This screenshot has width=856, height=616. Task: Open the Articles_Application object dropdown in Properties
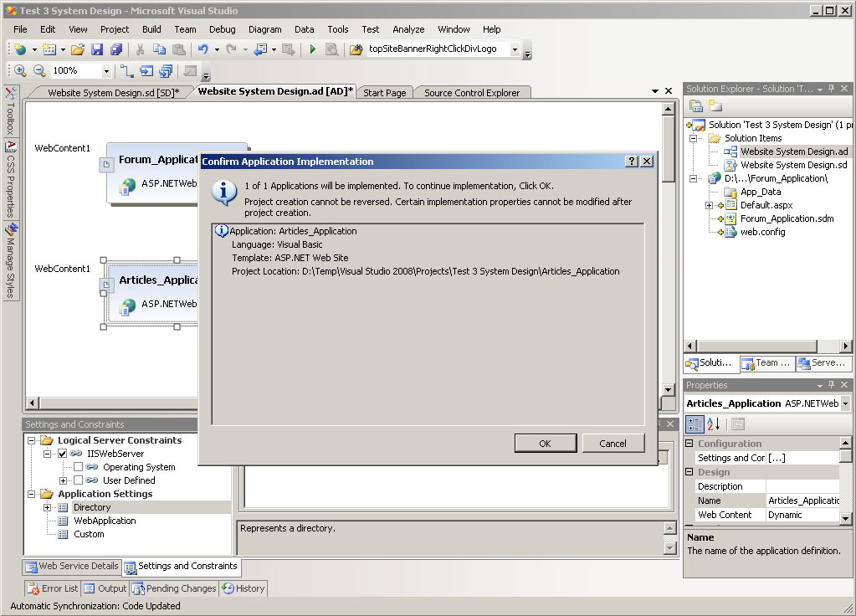[845, 403]
